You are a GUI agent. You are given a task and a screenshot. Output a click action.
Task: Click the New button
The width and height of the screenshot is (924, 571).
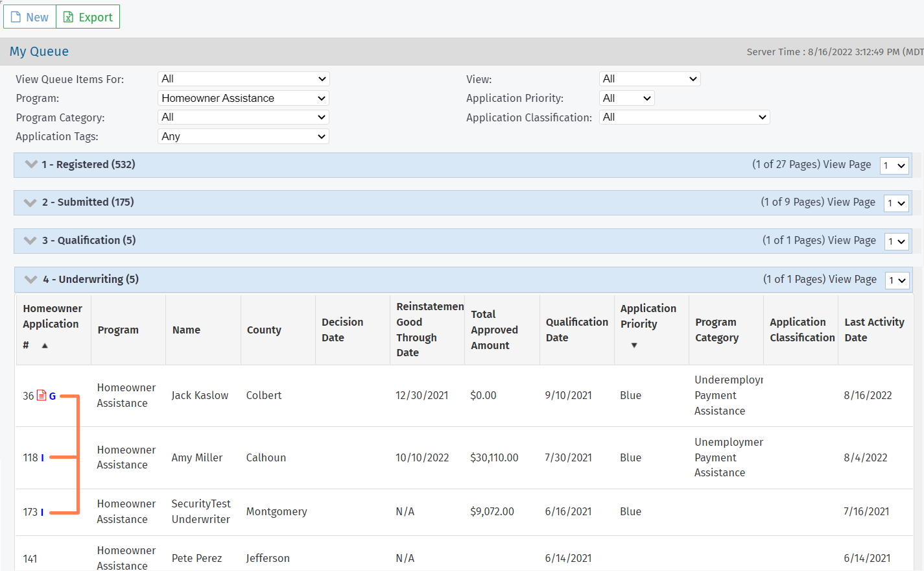tap(30, 18)
